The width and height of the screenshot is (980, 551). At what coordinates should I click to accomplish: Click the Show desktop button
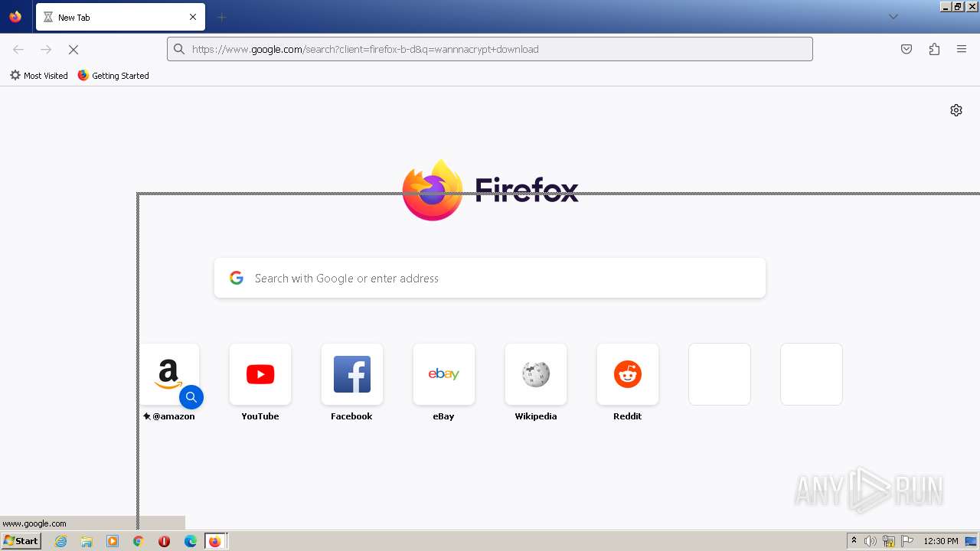(972, 541)
